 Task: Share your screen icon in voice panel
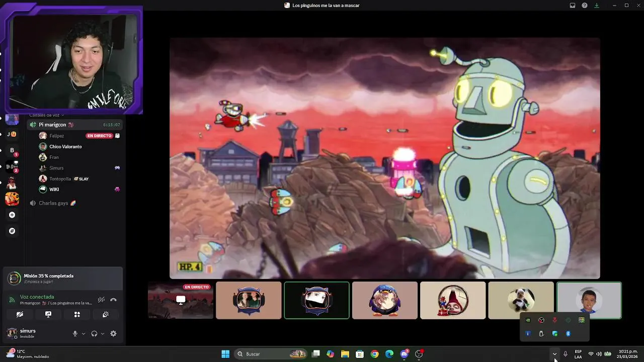point(48,314)
